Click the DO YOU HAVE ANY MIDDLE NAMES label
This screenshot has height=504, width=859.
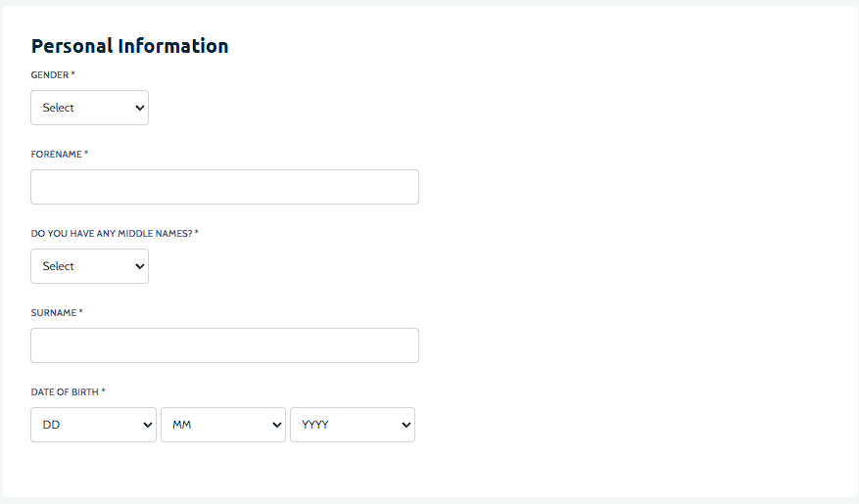[x=112, y=234]
